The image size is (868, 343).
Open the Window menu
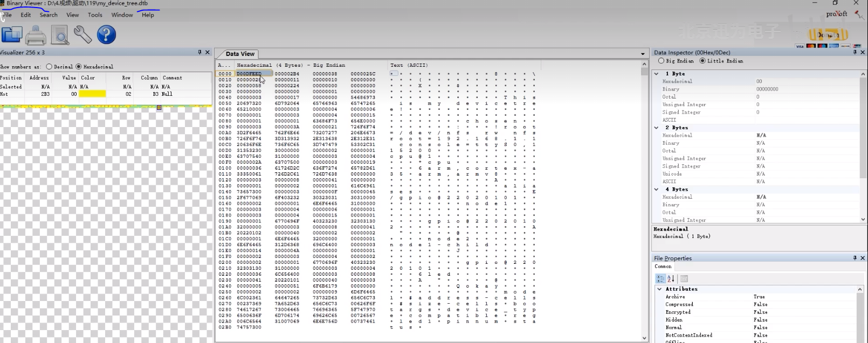click(122, 15)
